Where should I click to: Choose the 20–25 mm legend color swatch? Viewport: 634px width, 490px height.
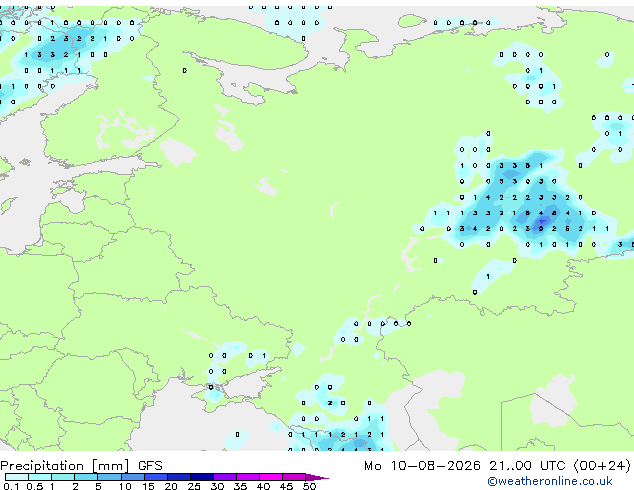point(178,477)
